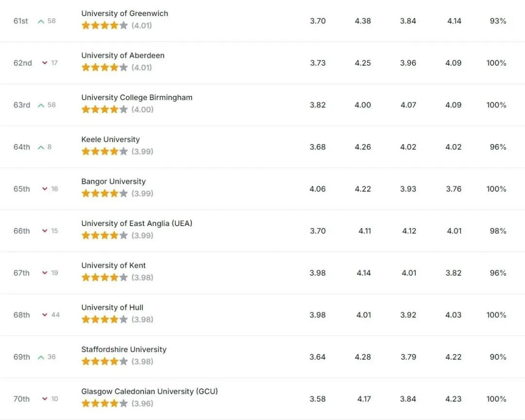
Task: Click the red down arrow next to 62nd
Action: pyautogui.click(x=45, y=63)
